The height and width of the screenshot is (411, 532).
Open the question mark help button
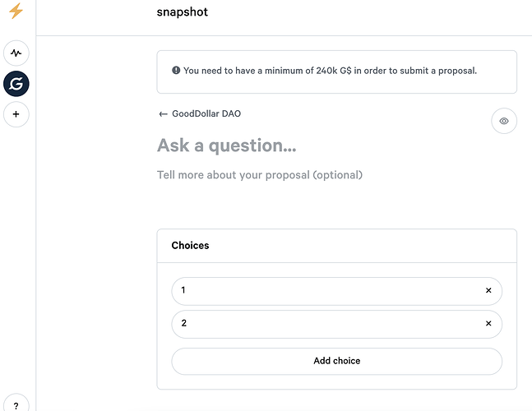pyautogui.click(x=16, y=405)
